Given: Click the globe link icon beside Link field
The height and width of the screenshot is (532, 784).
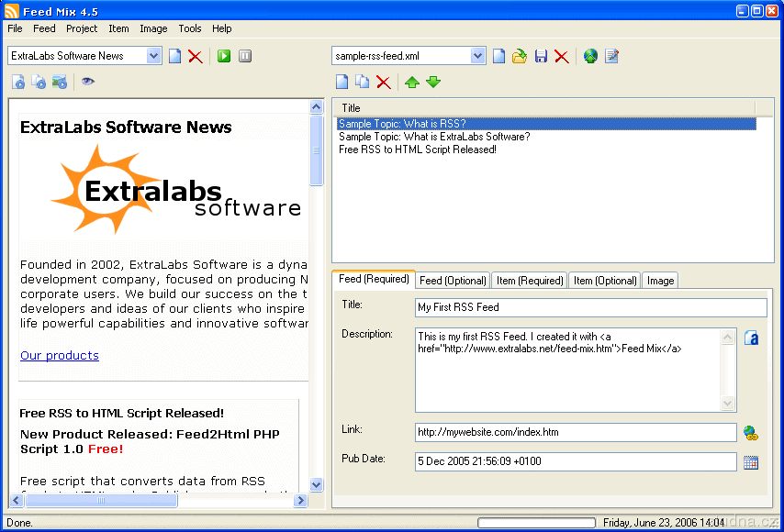Looking at the screenshot, I should coord(751,433).
